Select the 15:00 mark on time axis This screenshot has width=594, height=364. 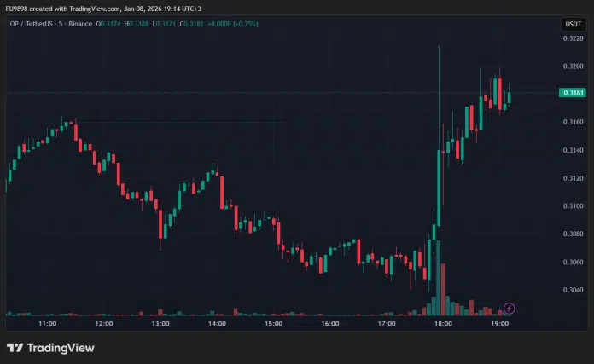274,324
